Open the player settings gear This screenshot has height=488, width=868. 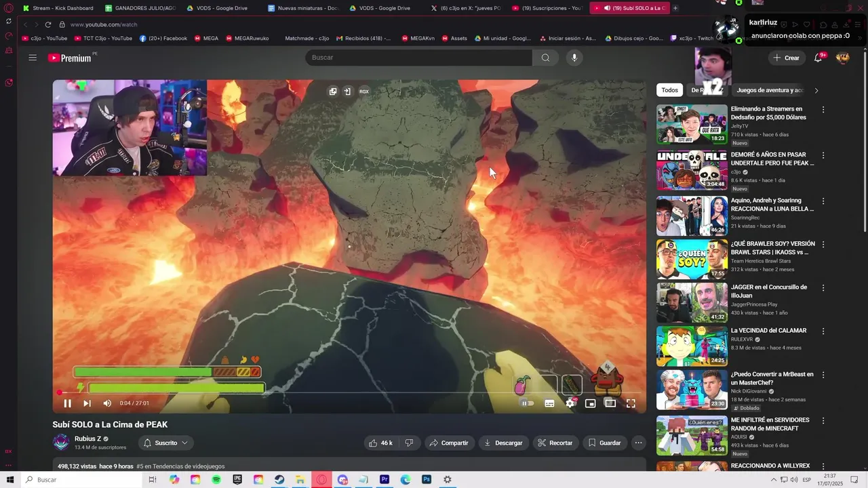[x=570, y=403]
